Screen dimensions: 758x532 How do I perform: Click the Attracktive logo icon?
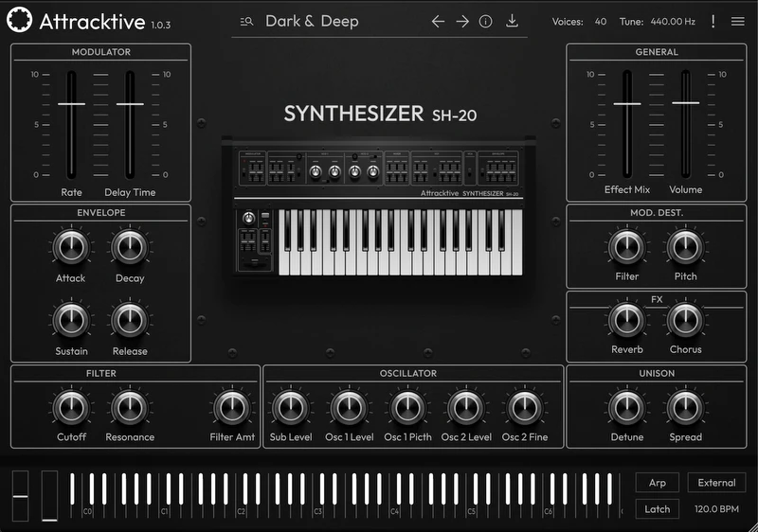point(19,20)
